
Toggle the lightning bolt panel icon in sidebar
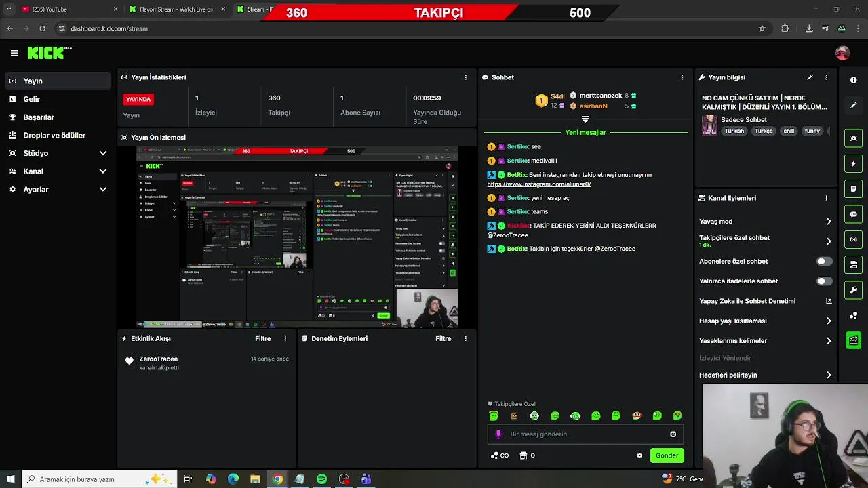[x=853, y=163]
